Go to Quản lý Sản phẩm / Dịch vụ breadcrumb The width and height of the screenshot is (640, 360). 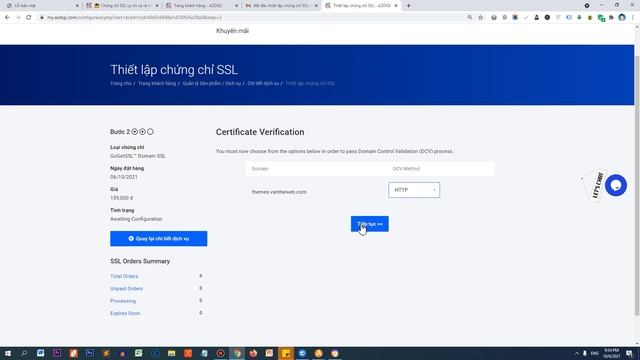coord(211,83)
